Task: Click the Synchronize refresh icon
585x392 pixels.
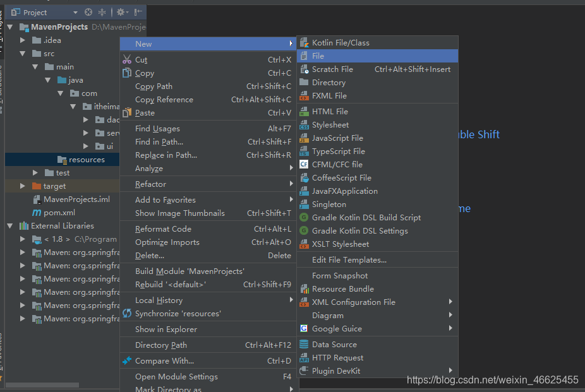Action: pyautogui.click(x=127, y=313)
